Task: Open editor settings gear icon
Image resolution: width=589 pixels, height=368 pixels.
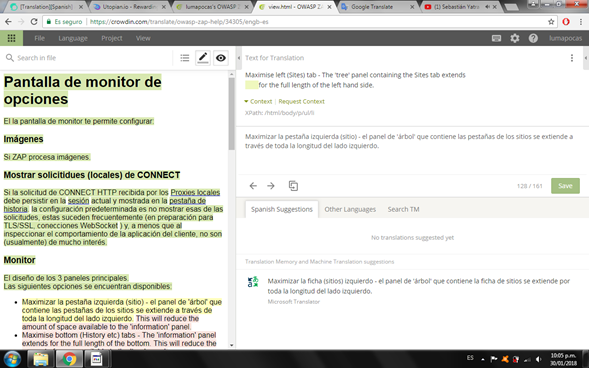Action: point(515,38)
